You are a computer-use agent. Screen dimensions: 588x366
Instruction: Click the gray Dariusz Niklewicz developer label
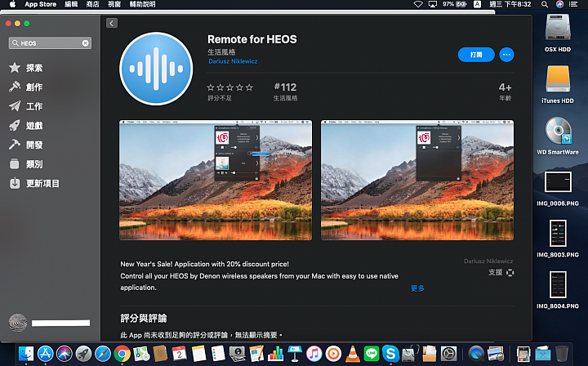488,261
